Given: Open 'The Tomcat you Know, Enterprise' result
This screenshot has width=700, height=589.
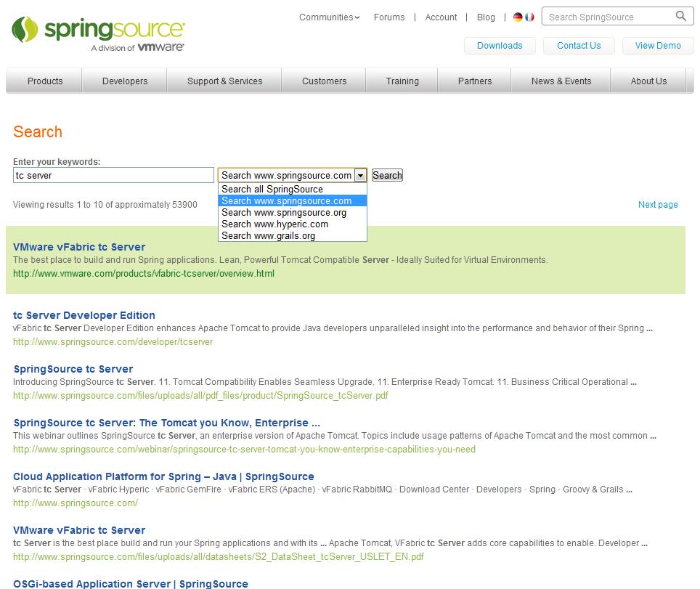Looking at the screenshot, I should point(166,423).
